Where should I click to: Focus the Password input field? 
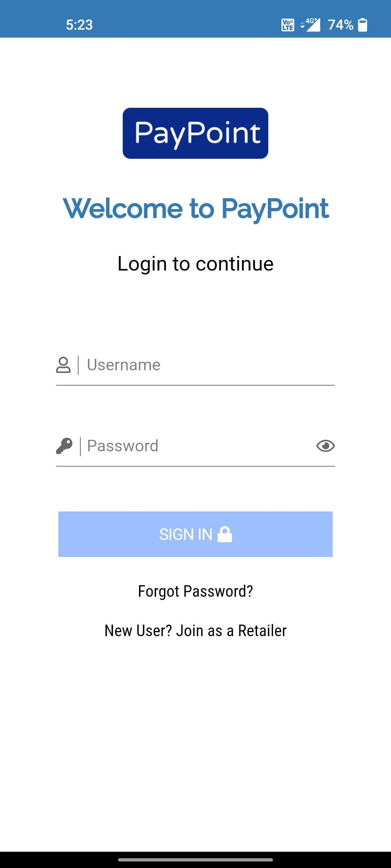(199, 446)
